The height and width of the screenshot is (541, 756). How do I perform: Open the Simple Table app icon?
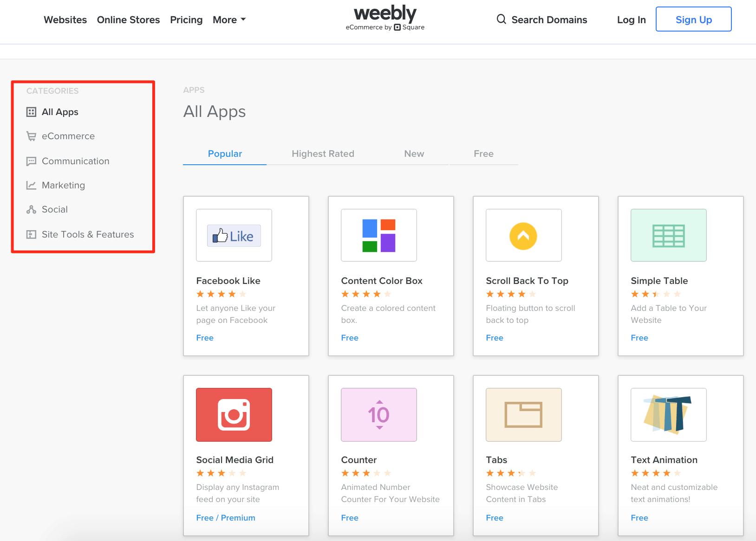(x=669, y=235)
